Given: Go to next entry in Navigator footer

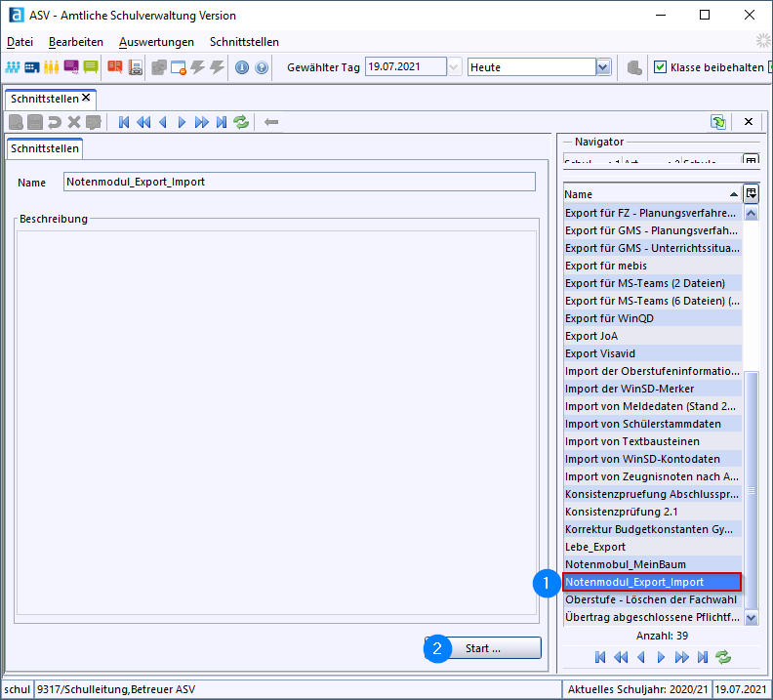Looking at the screenshot, I should (661, 657).
